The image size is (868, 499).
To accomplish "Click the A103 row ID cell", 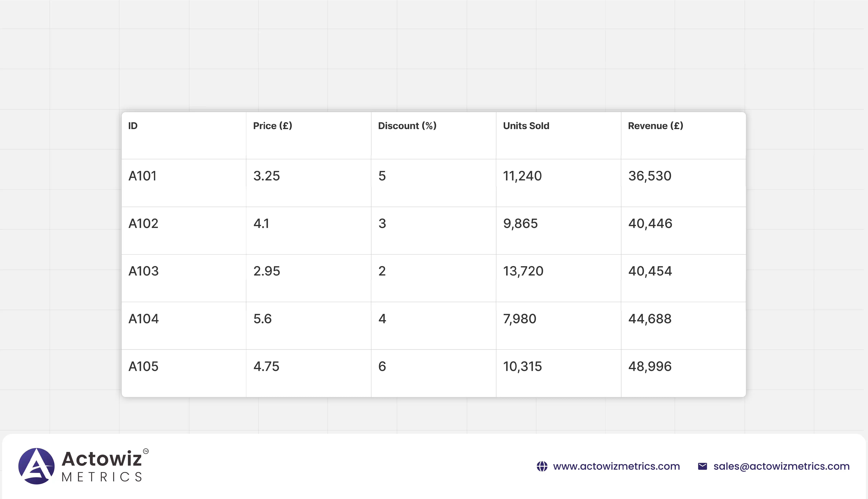I will coord(143,271).
